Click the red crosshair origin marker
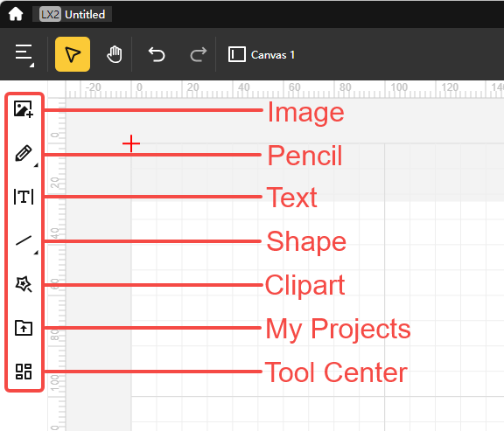 [131, 143]
